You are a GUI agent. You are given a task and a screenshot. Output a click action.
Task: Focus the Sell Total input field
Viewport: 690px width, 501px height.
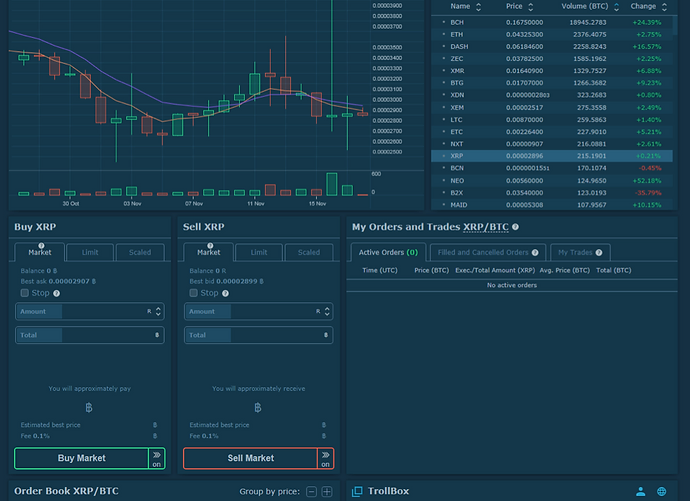[259, 335]
